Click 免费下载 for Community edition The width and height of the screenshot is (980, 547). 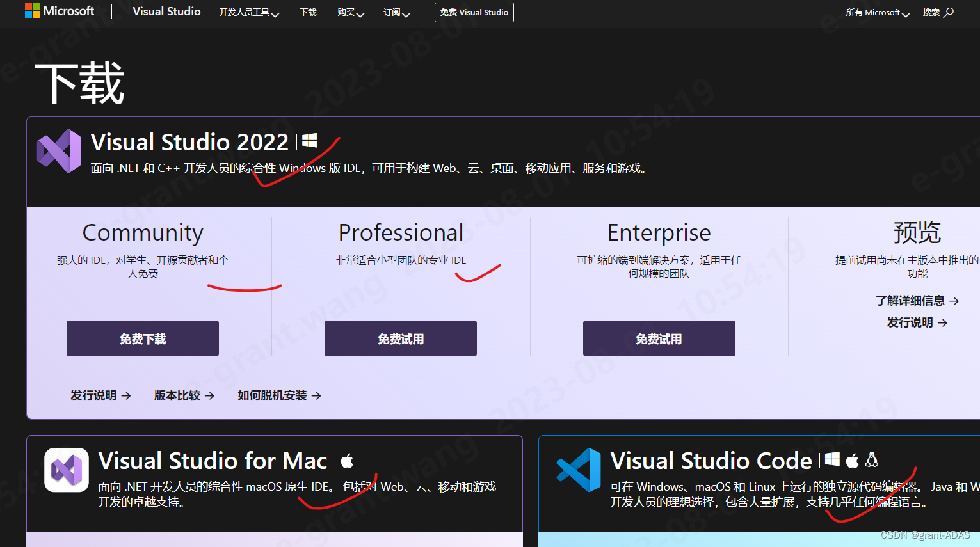click(143, 338)
